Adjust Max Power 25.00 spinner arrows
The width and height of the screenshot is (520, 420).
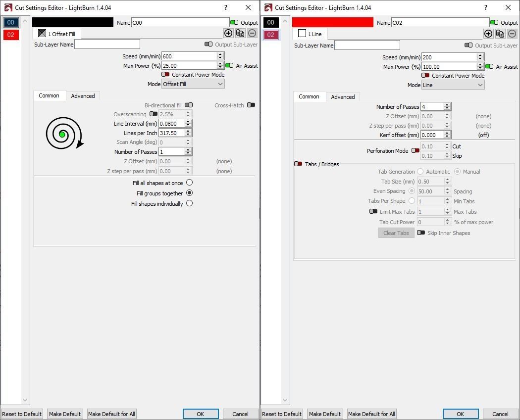[220, 66]
